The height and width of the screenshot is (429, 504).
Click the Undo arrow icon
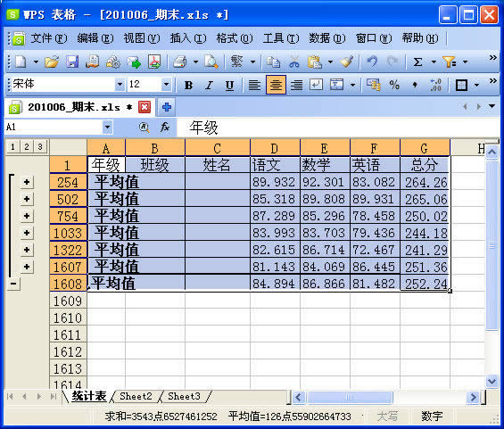[372, 62]
